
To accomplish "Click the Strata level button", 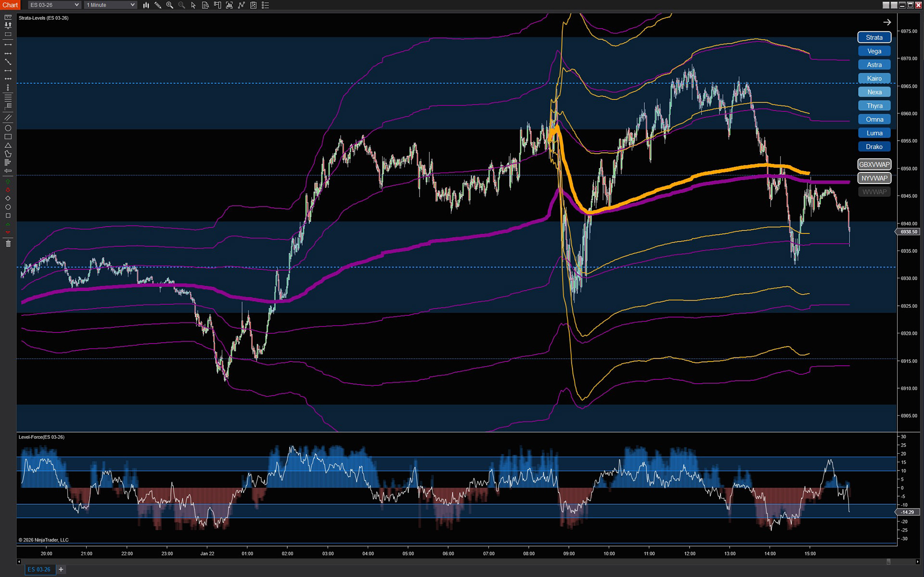I will (x=874, y=38).
